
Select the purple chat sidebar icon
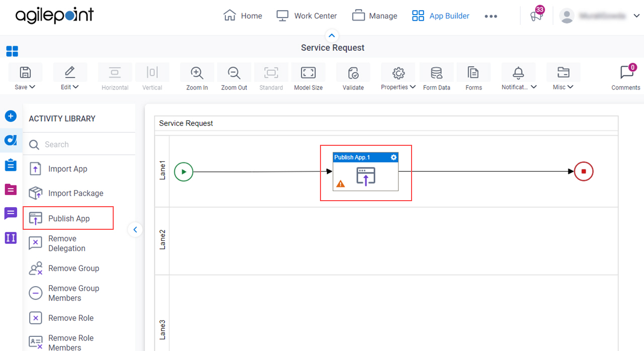11,213
